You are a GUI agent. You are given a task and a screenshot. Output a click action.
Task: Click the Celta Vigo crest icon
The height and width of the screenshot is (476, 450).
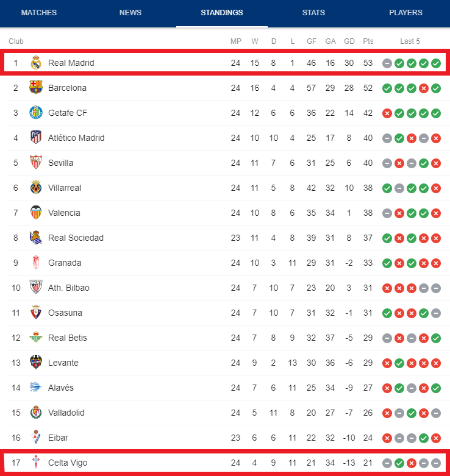pyautogui.click(x=36, y=462)
